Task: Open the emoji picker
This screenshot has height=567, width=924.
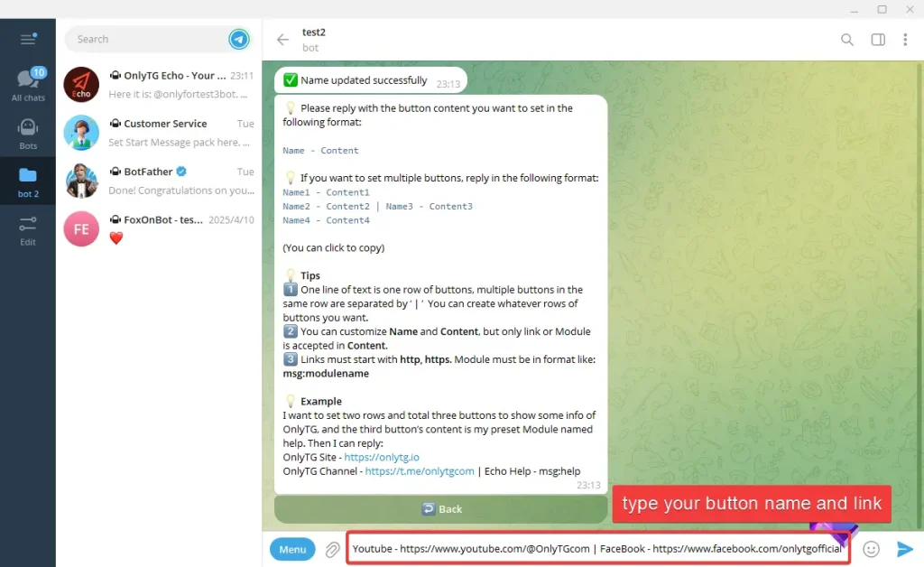Action: (871, 549)
